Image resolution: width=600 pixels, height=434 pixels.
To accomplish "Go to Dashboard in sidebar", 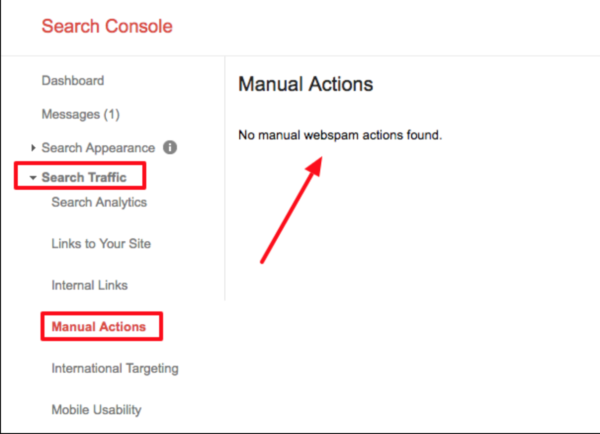I will pos(73,80).
